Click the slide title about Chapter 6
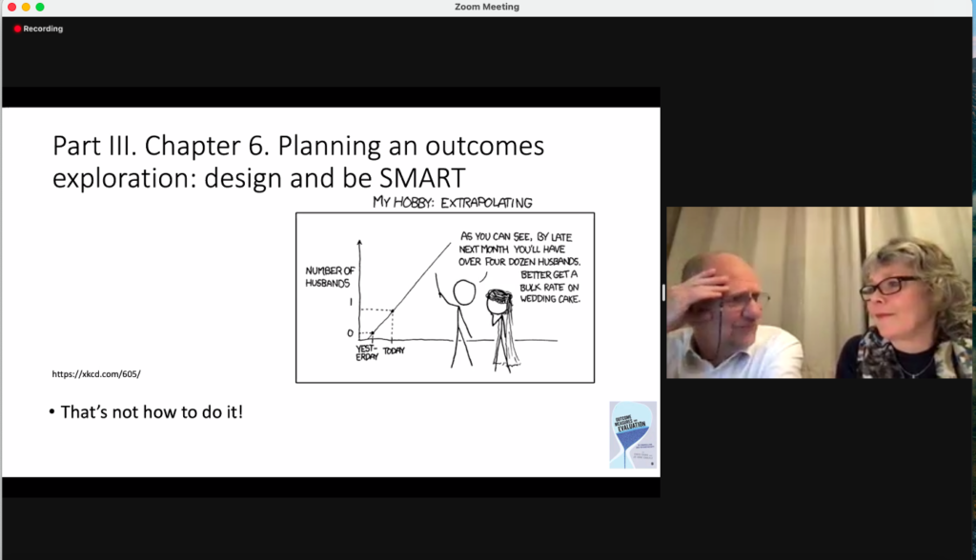976x560 pixels. click(x=298, y=161)
